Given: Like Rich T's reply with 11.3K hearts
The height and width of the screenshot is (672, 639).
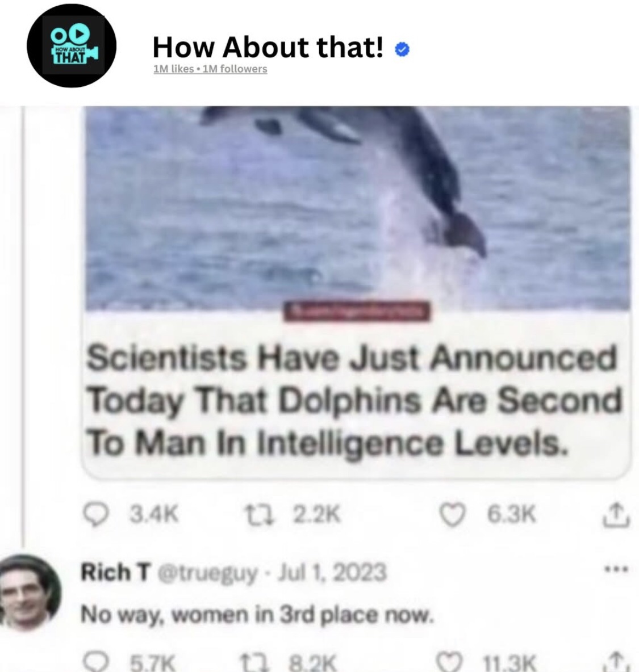Looking at the screenshot, I should (x=450, y=662).
